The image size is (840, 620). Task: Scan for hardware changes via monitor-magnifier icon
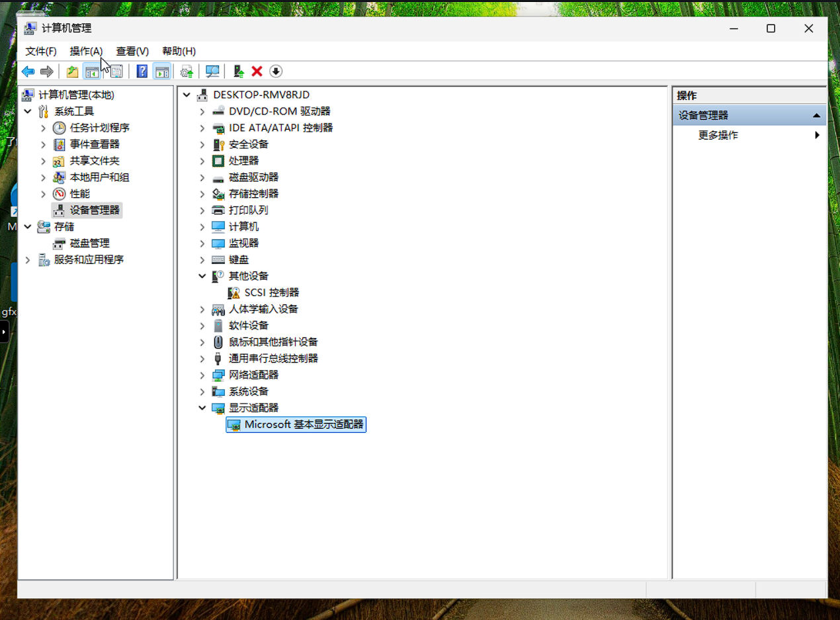[x=212, y=71]
